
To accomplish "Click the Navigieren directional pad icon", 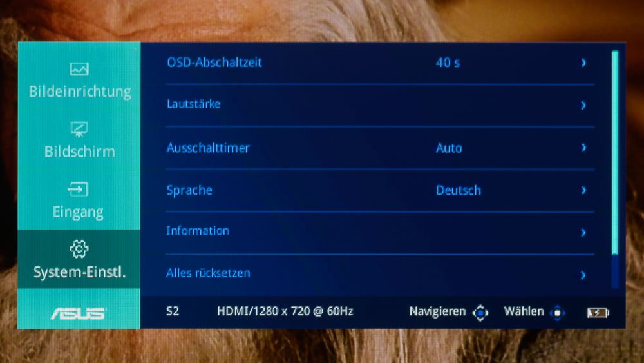I will tap(480, 313).
